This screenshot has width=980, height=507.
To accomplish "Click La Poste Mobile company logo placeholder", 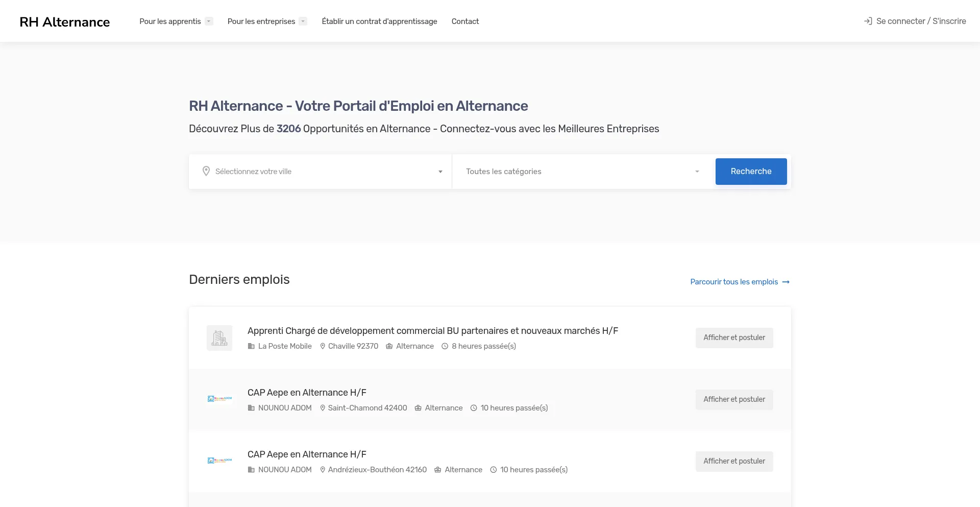I will (x=219, y=338).
